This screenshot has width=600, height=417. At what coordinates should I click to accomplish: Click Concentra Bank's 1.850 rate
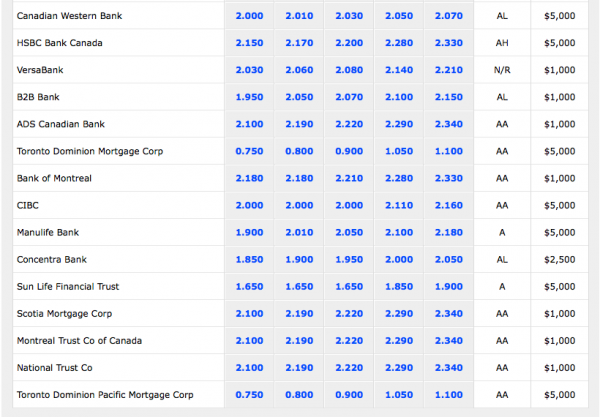249,259
